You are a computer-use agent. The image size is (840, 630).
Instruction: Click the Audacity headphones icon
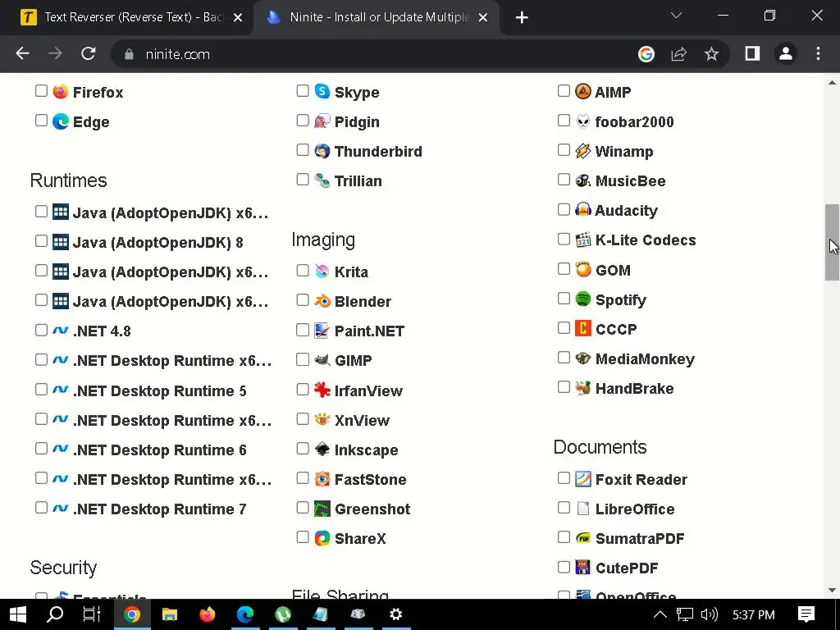(583, 210)
